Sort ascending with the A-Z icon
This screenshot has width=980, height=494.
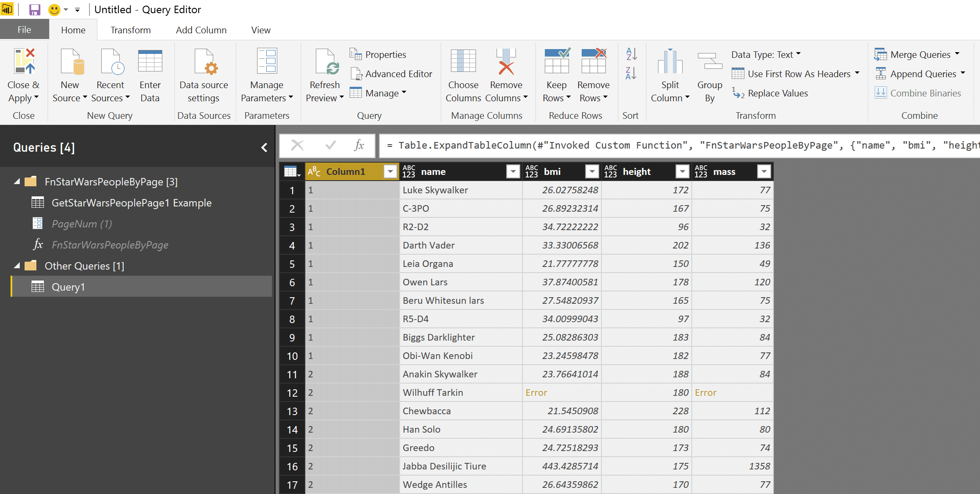[631, 54]
